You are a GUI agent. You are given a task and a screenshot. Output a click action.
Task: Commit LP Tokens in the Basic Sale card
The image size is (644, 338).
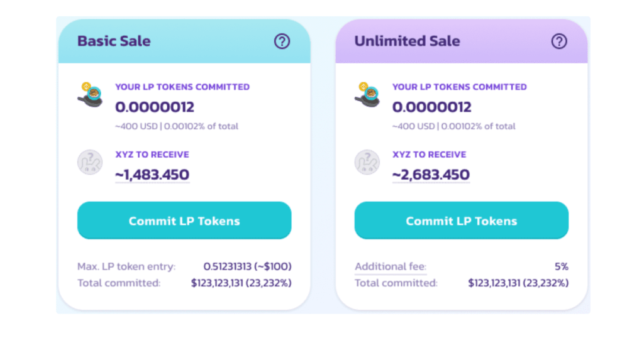pyautogui.click(x=184, y=221)
